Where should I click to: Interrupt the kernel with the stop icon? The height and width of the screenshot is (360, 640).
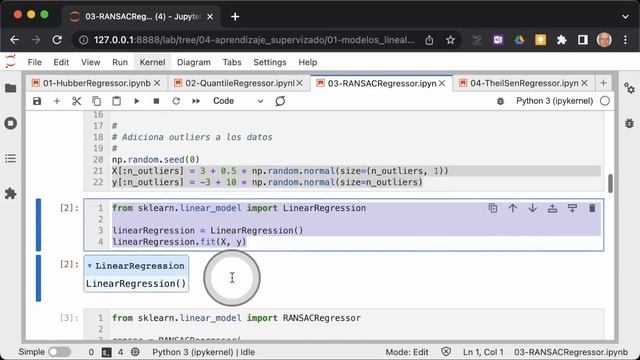pos(156,101)
